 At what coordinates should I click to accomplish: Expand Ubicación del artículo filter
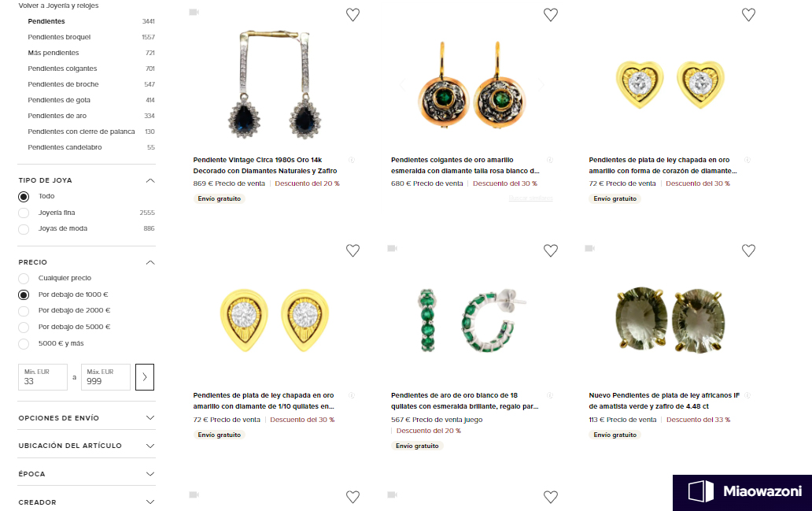pos(87,446)
